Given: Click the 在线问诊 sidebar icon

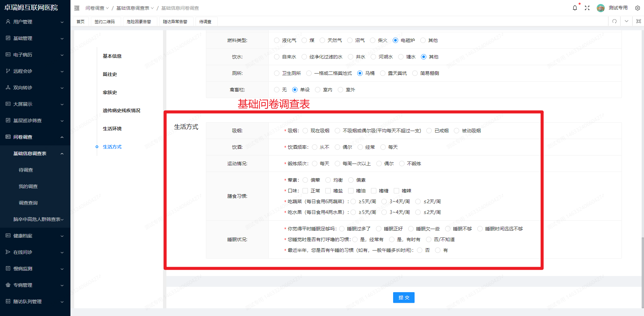Looking at the screenshot, I should click(8, 252).
